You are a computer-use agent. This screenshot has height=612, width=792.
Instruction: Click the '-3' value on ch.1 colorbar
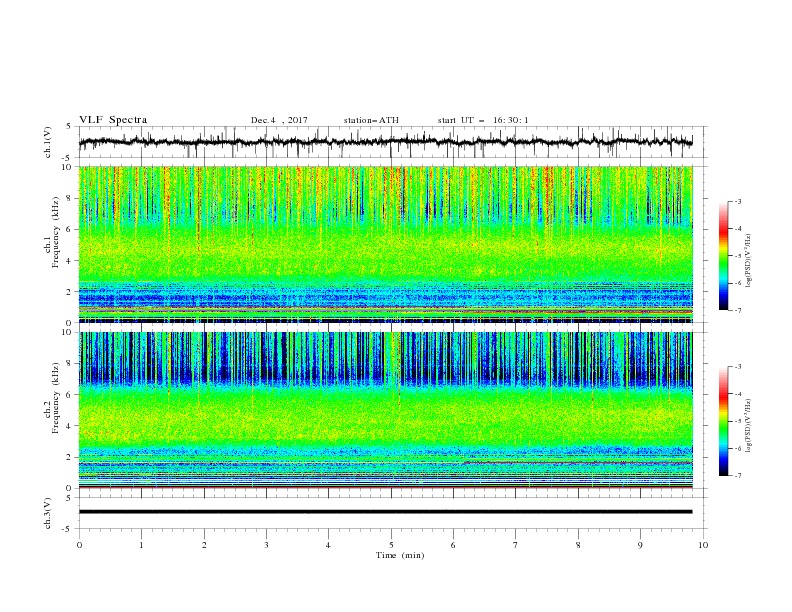[738, 201]
